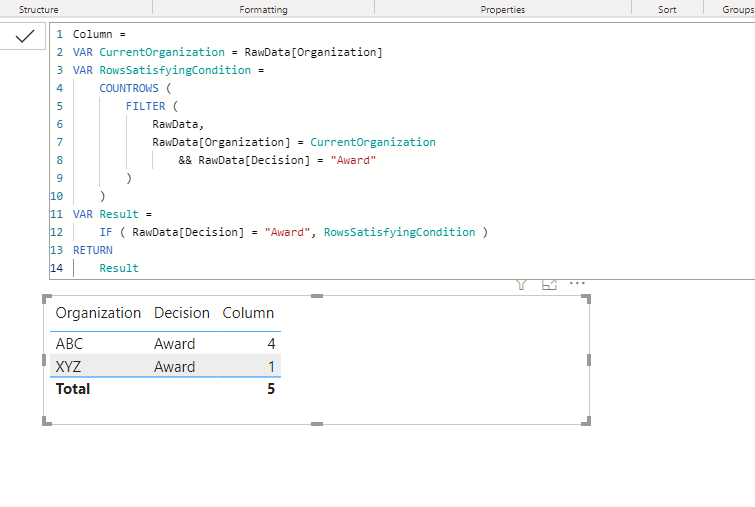The image size is (755, 507).
Task: Click the top-left resize handle of the visual
Action: pyautogui.click(x=47, y=299)
